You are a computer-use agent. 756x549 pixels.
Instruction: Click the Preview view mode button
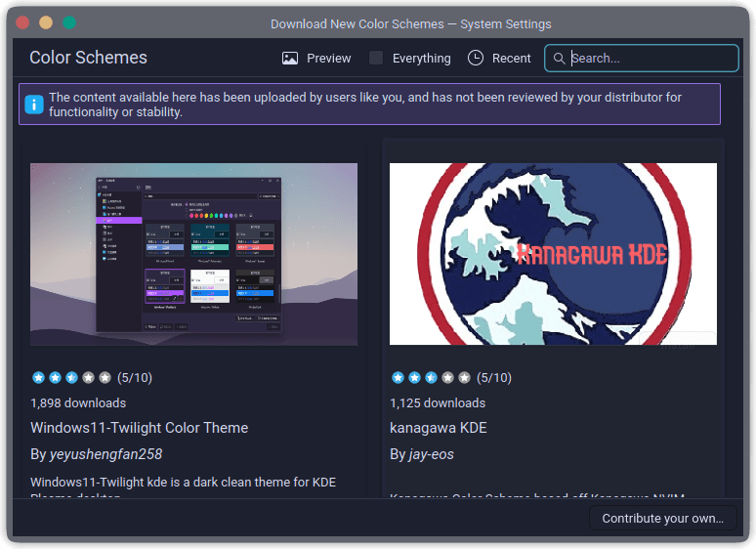pos(316,59)
